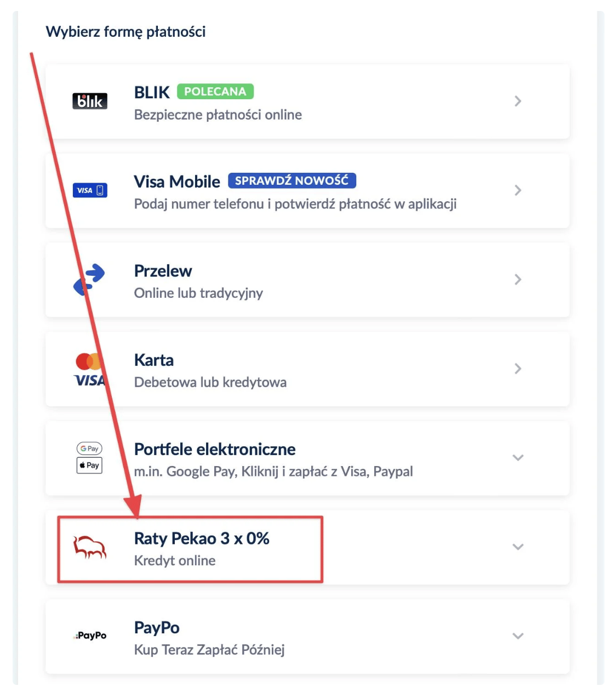This screenshot has height=692, width=616.
Task: Click the Mastercard and Visa card logo
Action: click(x=89, y=370)
